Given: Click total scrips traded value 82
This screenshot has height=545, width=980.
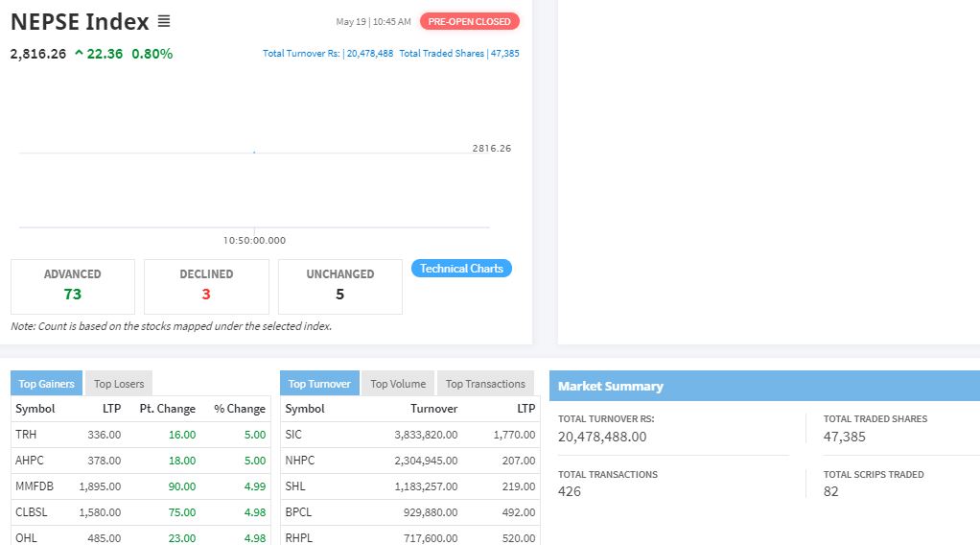Looking at the screenshot, I should [x=830, y=491].
